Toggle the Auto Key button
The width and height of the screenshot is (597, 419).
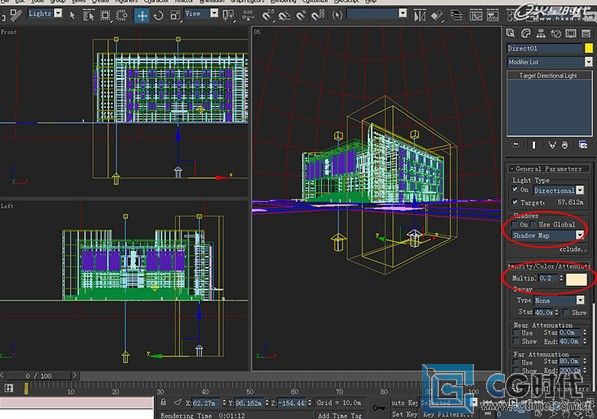click(404, 403)
